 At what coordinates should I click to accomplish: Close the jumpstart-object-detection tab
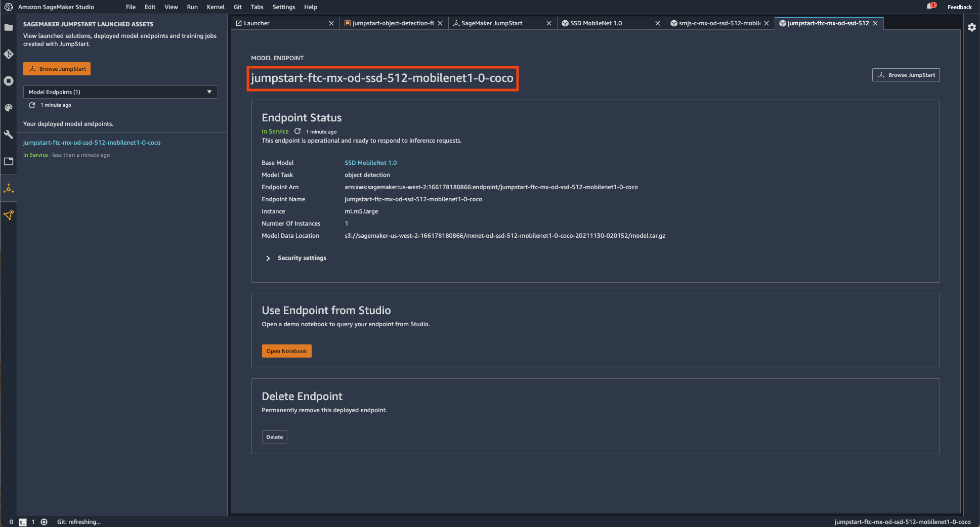pyautogui.click(x=440, y=23)
